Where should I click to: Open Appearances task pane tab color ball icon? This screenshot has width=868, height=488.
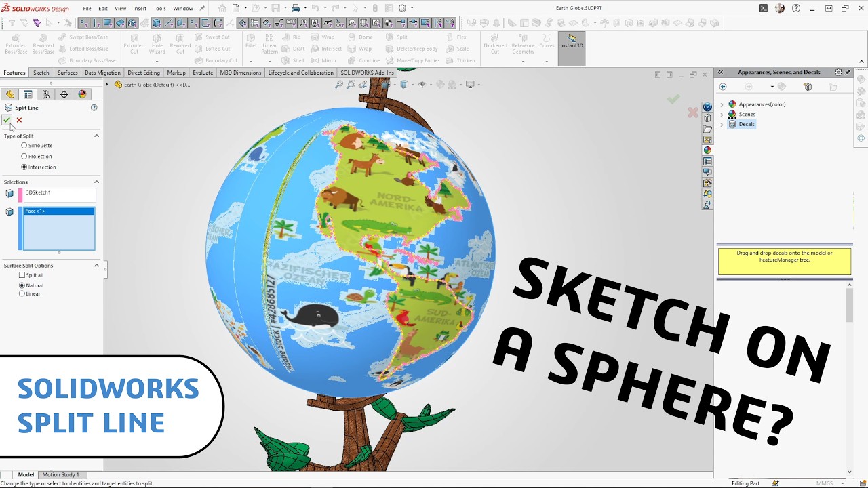[x=707, y=150]
